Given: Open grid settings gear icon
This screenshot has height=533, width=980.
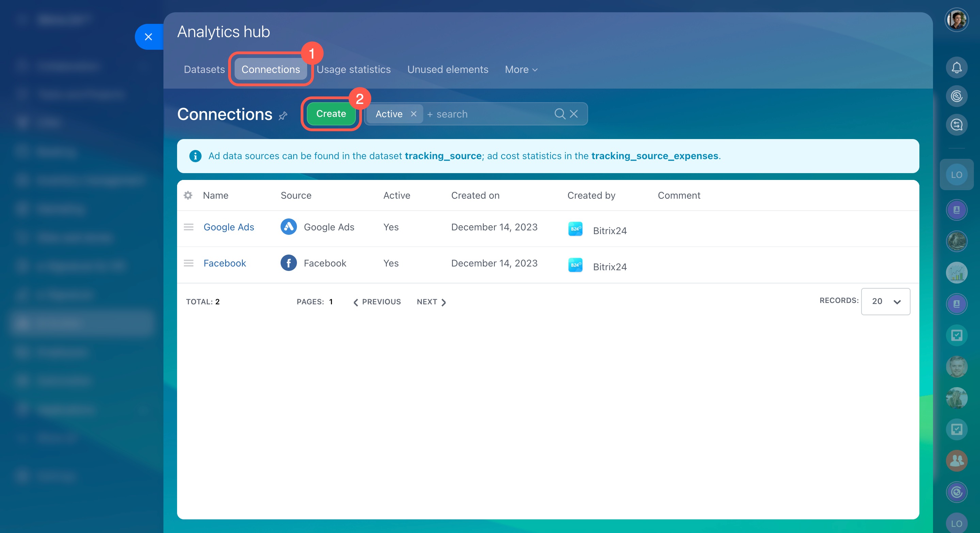Looking at the screenshot, I should click(188, 195).
